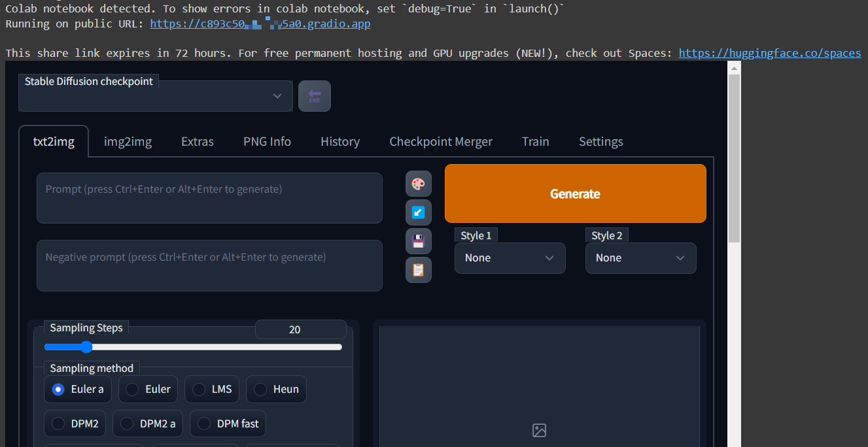Expand the Style 1 dropdown

(x=510, y=258)
